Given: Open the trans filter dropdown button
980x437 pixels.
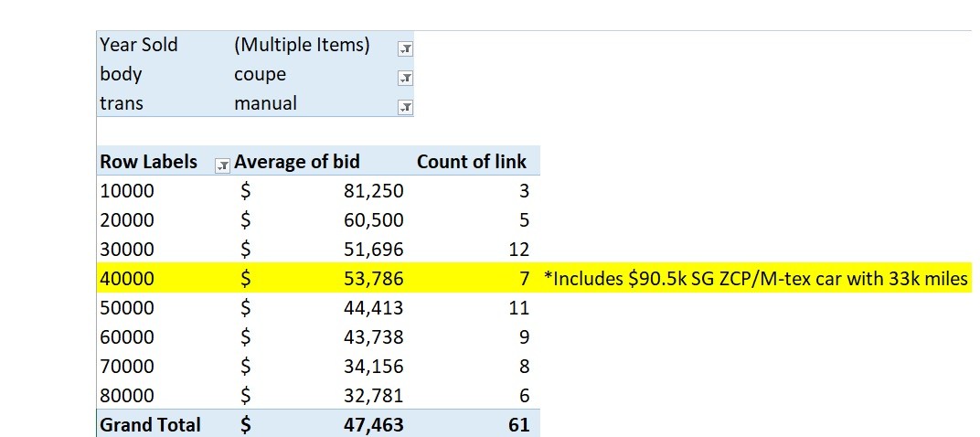Looking at the screenshot, I should [x=405, y=107].
